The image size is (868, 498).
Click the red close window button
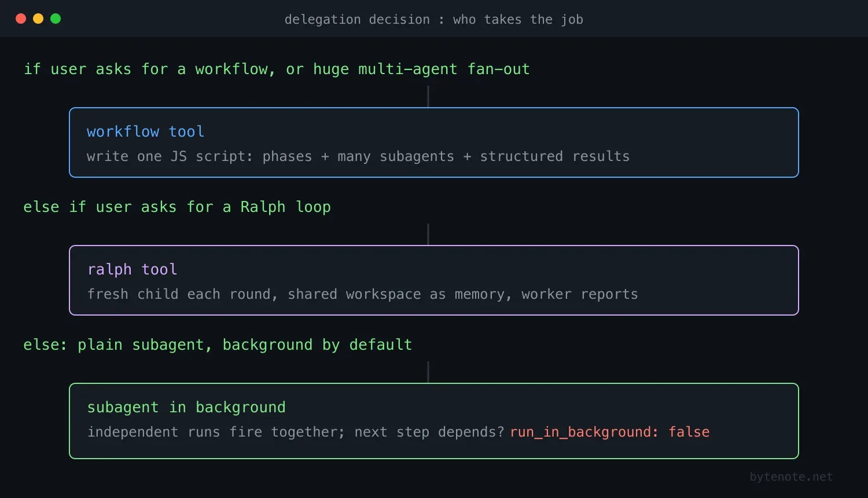(x=21, y=19)
